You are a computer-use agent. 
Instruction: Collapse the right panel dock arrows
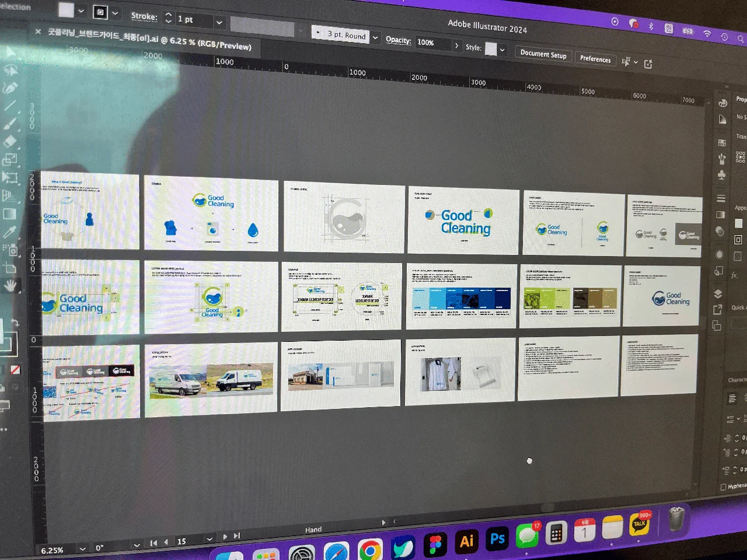(727, 87)
